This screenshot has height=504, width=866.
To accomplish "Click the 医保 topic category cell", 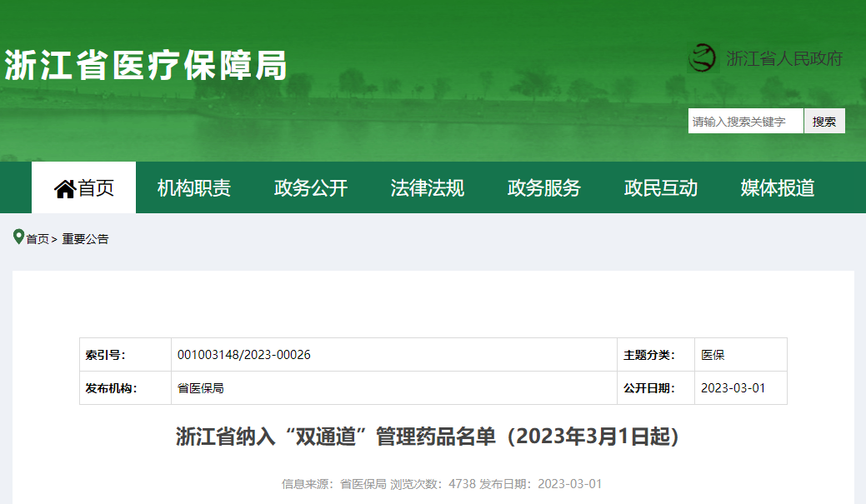I will [x=741, y=354].
